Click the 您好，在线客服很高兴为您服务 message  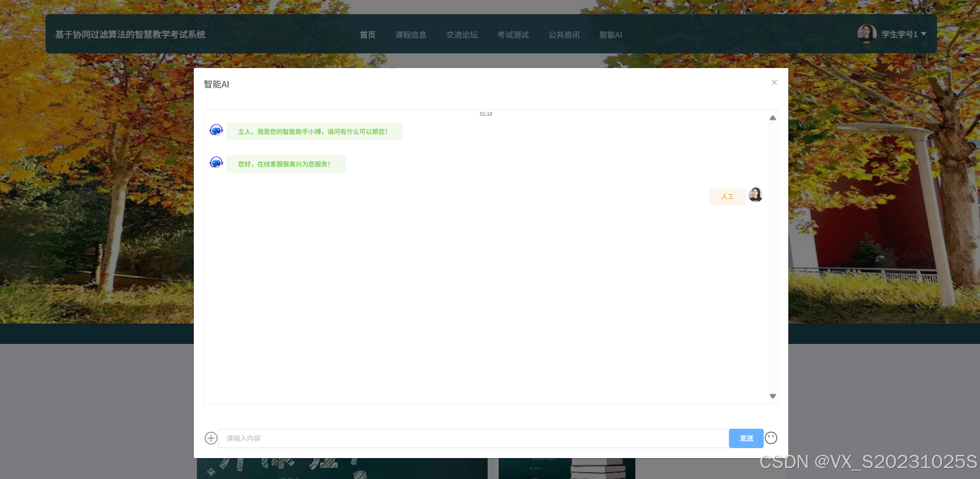[x=286, y=164]
